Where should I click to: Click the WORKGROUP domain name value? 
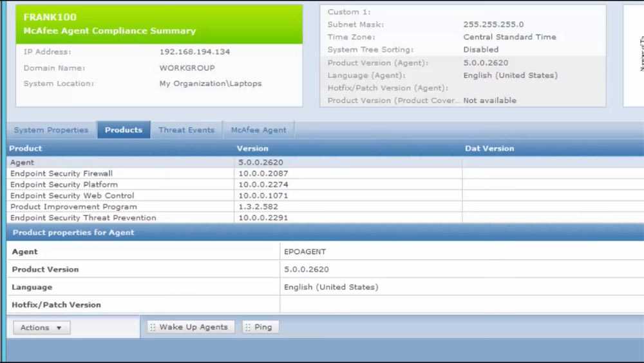pyautogui.click(x=187, y=68)
